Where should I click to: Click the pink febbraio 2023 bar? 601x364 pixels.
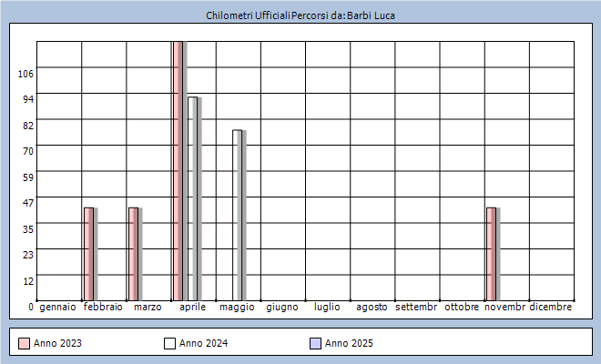[x=88, y=254]
